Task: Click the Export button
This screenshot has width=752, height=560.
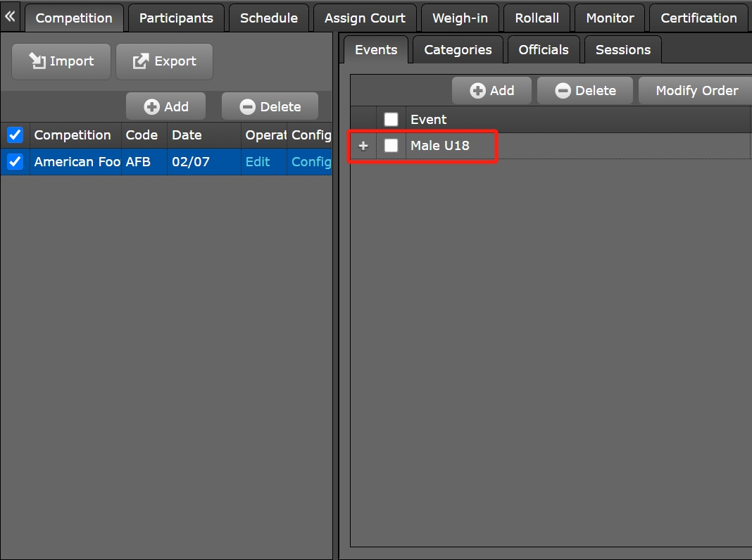Action: point(164,61)
